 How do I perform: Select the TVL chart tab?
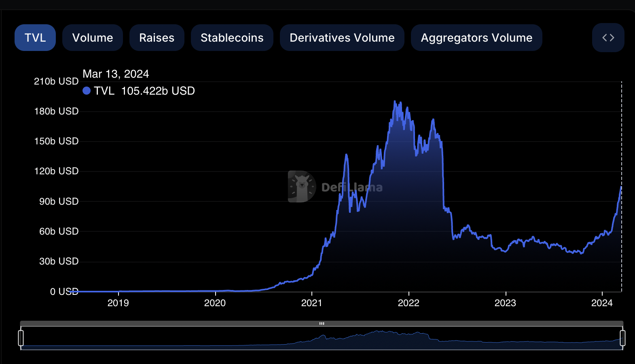tap(35, 38)
